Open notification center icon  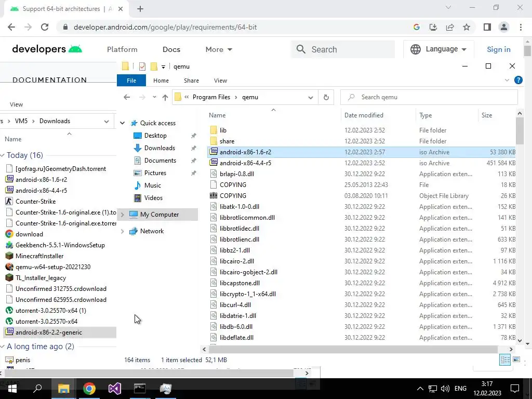tap(515, 389)
